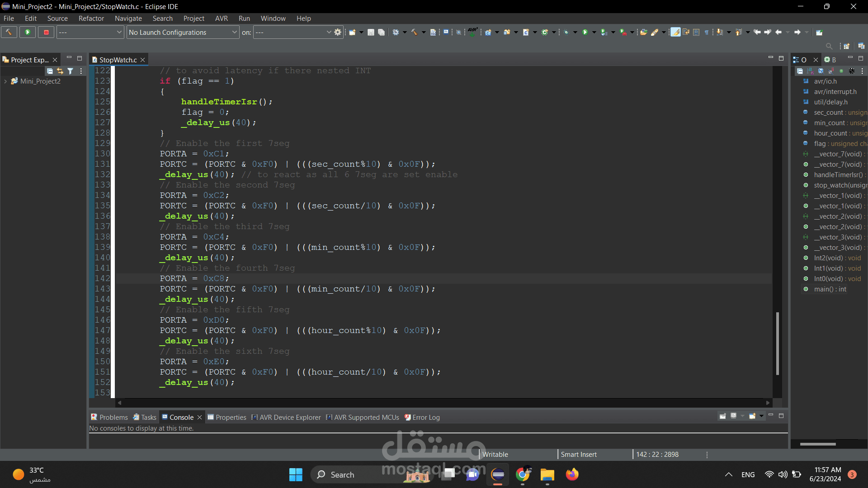868x488 pixels.
Task: Toggle Show Whitespace Characters pilcrow button
Action: [x=707, y=32]
